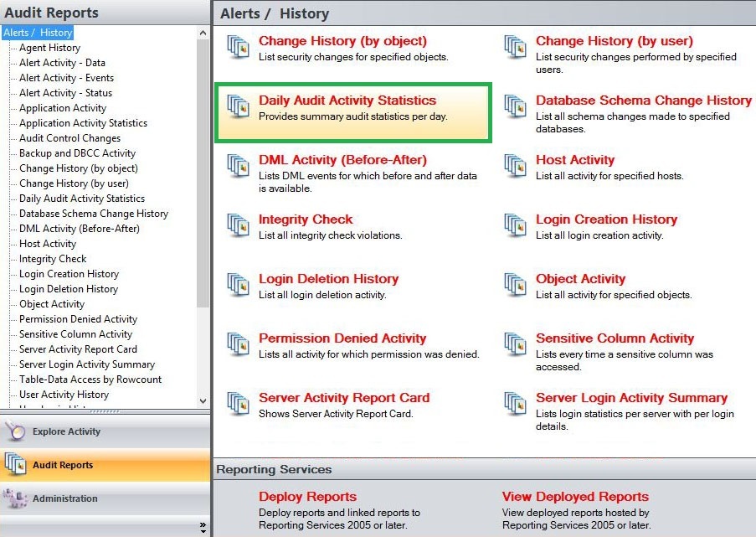Screen dimensions: 756x537
Task: Select Audit Control Changes tree item
Action: (x=70, y=138)
